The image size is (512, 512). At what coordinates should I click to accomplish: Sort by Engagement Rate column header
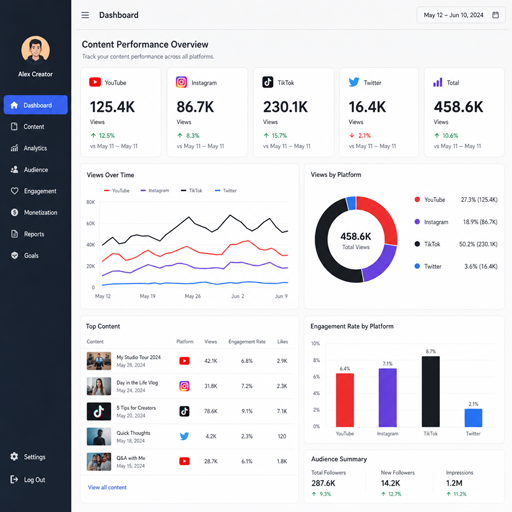[247, 341]
